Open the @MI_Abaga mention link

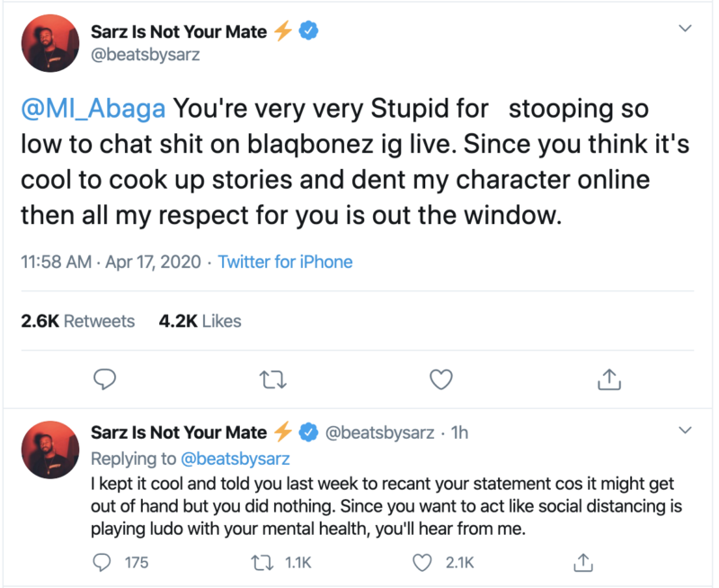click(93, 109)
